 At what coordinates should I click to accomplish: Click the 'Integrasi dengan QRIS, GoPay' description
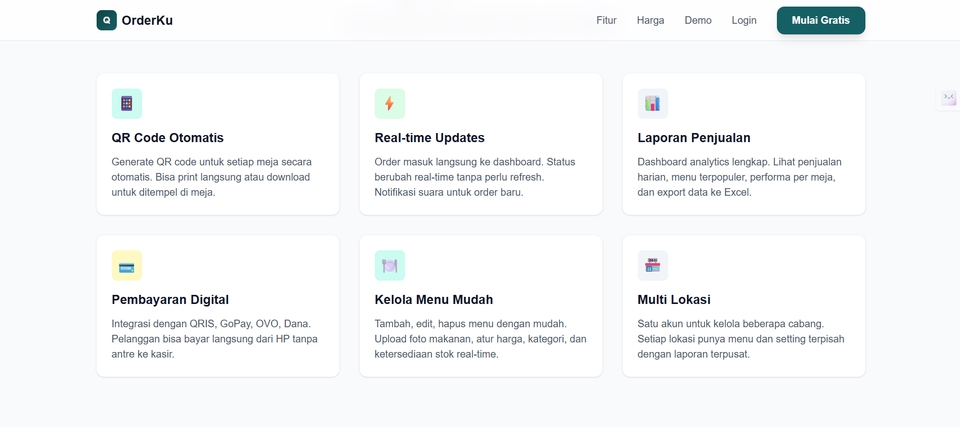[215, 339]
